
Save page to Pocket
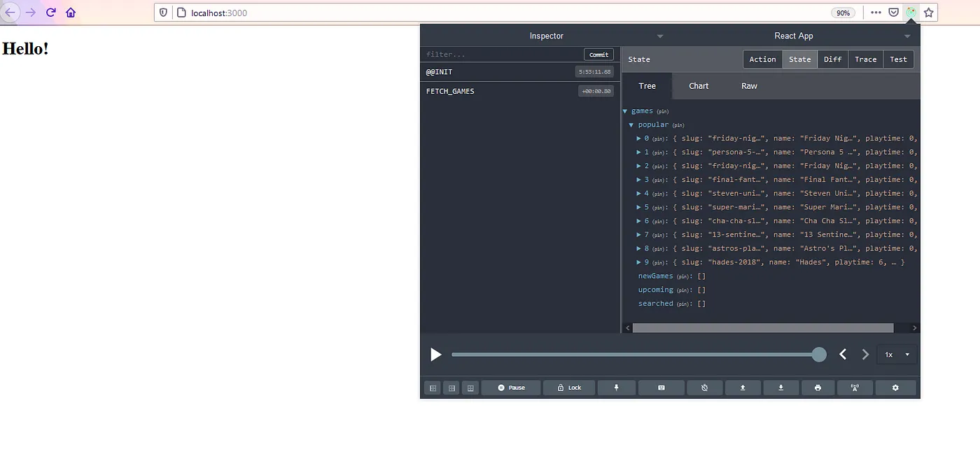coord(893,13)
